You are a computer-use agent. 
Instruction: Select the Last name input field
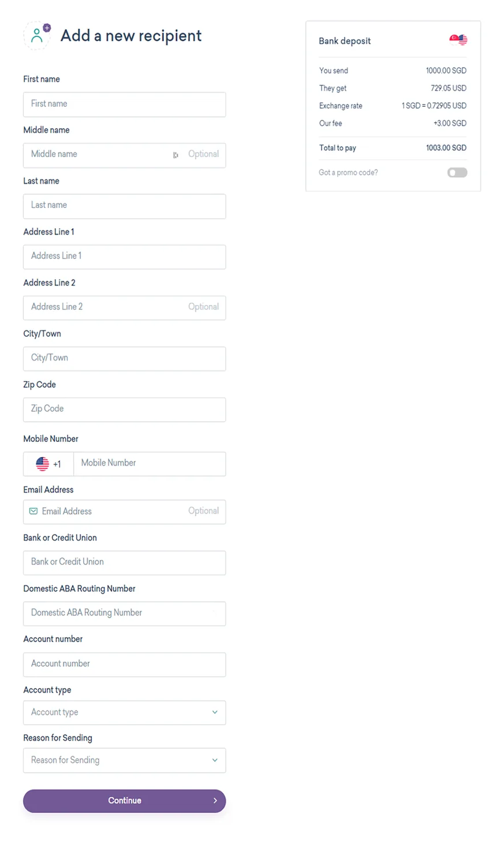[124, 206]
